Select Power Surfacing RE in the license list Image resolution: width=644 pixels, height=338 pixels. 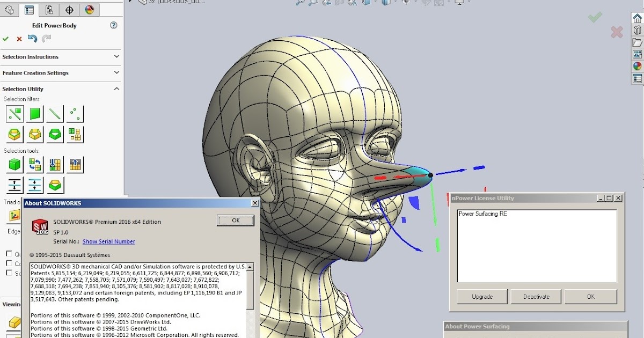(483, 214)
